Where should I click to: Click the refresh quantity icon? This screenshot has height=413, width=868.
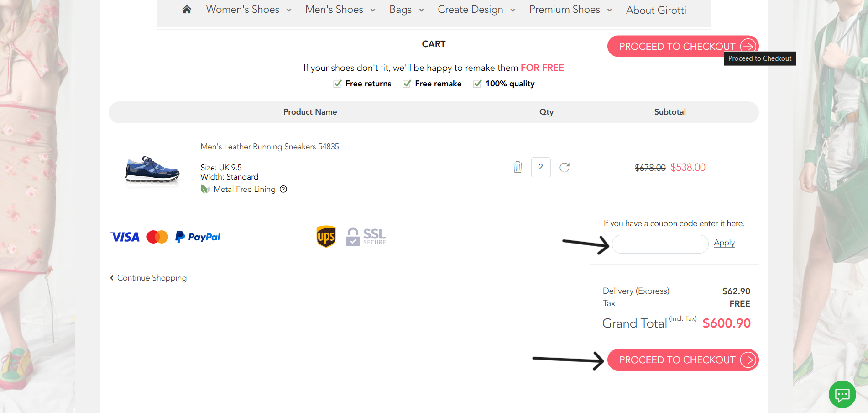pyautogui.click(x=565, y=167)
